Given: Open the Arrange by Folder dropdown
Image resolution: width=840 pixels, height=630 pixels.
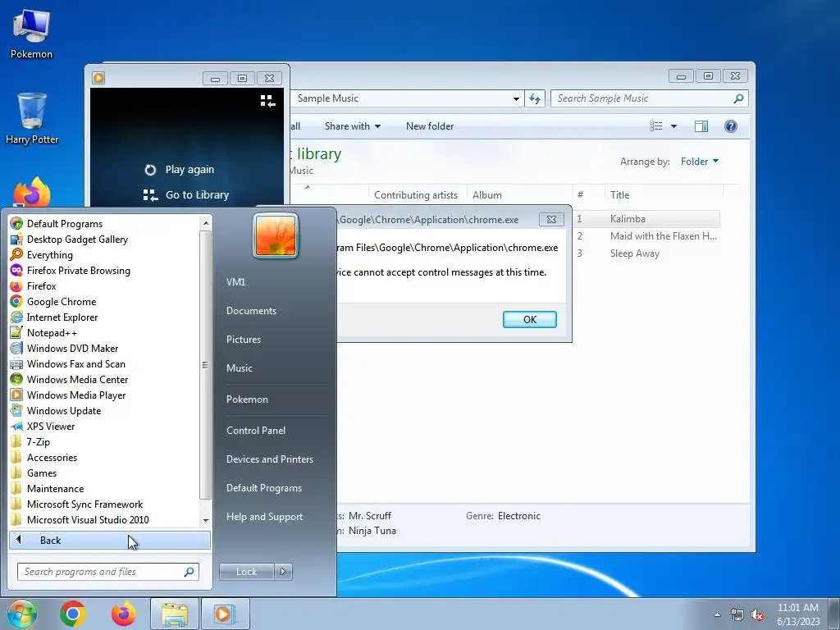Looking at the screenshot, I should click(699, 162).
